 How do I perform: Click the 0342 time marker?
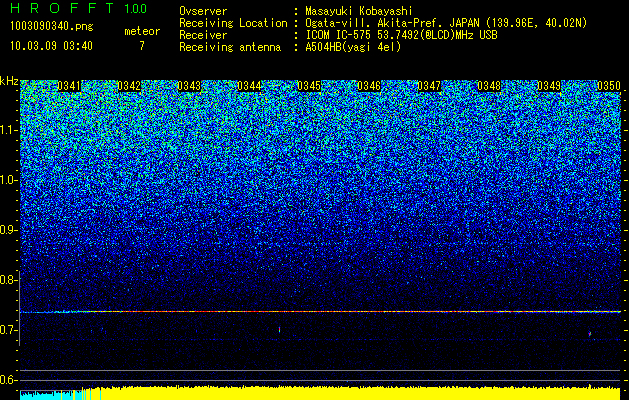[129, 86]
